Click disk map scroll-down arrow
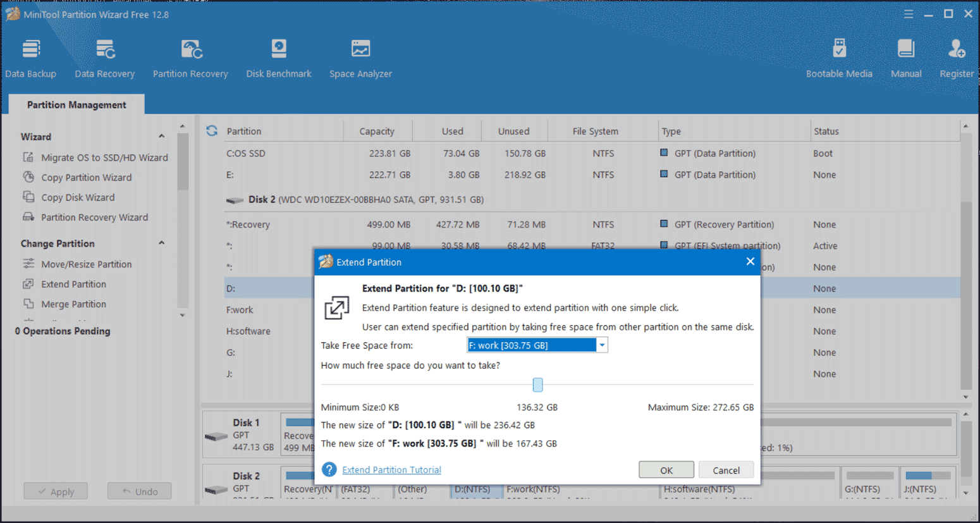The image size is (980, 523). point(965,493)
